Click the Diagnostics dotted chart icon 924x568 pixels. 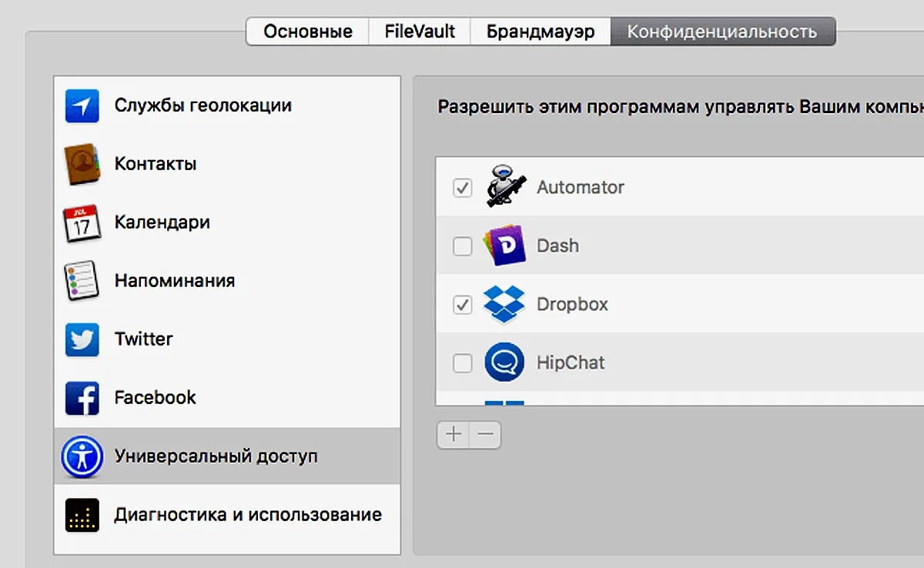tap(82, 515)
